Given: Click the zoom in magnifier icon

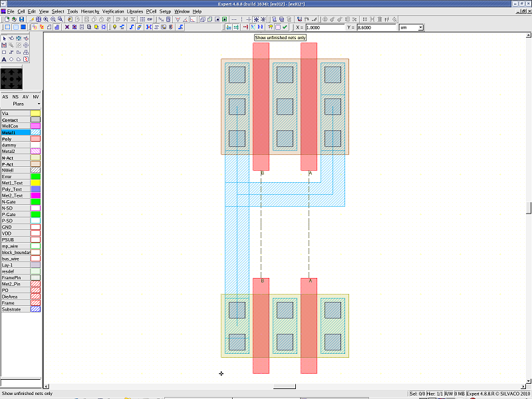Looking at the screenshot, I should tap(45, 19).
